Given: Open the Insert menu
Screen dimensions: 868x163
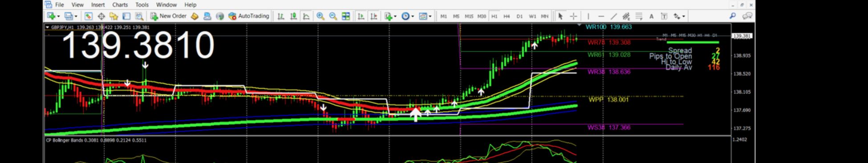Looking at the screenshot, I should (98, 5).
